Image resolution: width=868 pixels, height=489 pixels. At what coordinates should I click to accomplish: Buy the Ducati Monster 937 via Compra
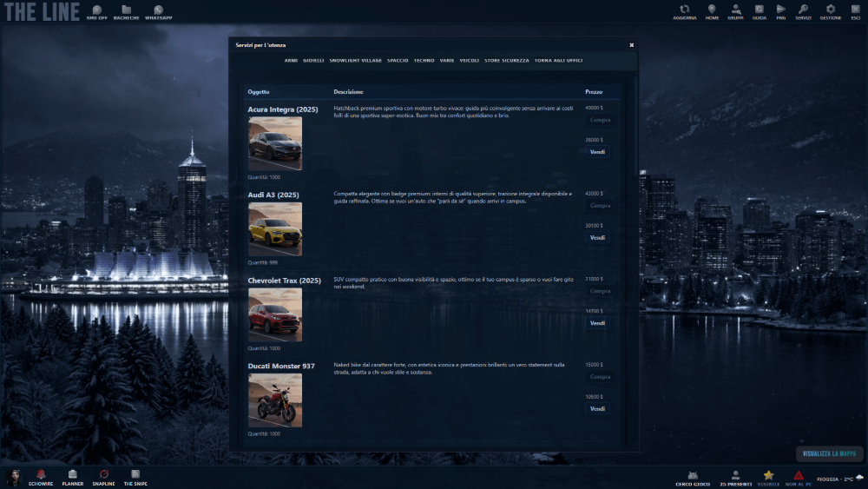[x=600, y=377]
